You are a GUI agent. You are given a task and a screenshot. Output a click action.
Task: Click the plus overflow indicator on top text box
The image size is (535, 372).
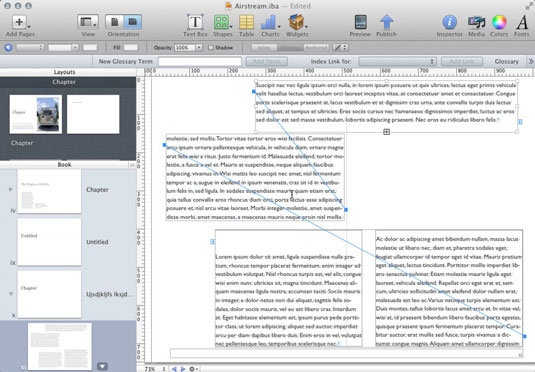click(386, 132)
